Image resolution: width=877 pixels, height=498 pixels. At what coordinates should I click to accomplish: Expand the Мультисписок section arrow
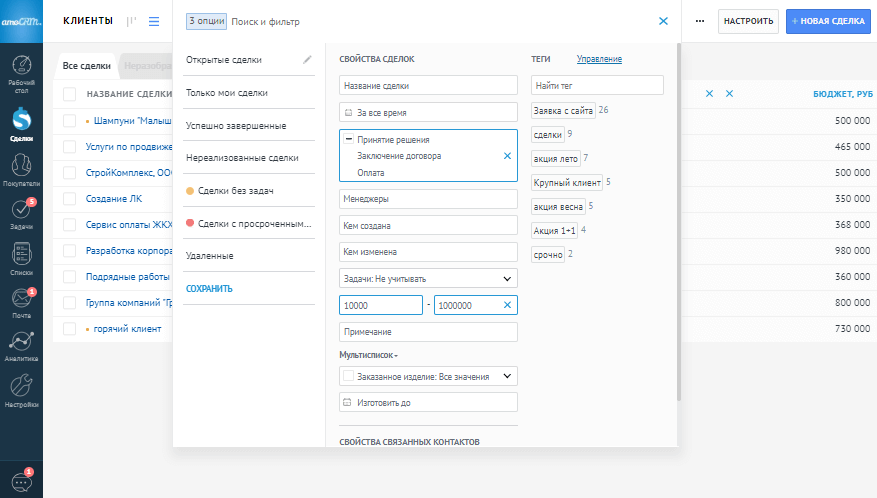pos(395,356)
